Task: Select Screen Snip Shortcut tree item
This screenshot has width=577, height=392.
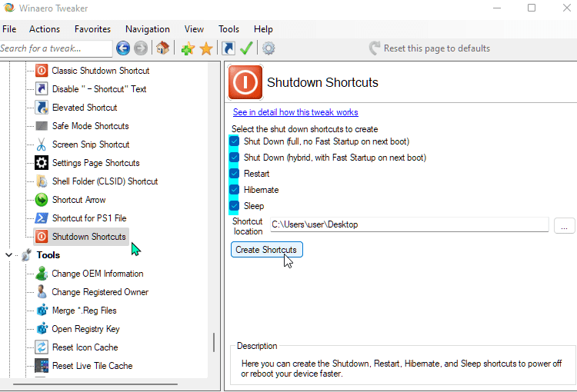Action: tap(91, 145)
